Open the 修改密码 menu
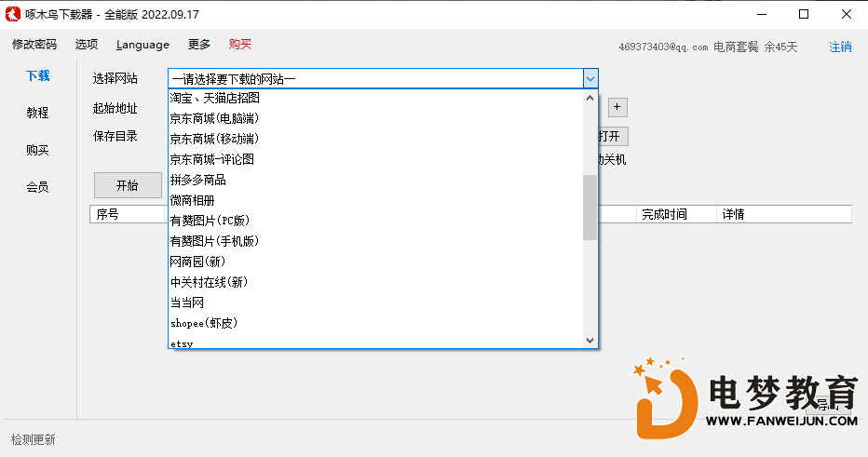 tap(34, 45)
